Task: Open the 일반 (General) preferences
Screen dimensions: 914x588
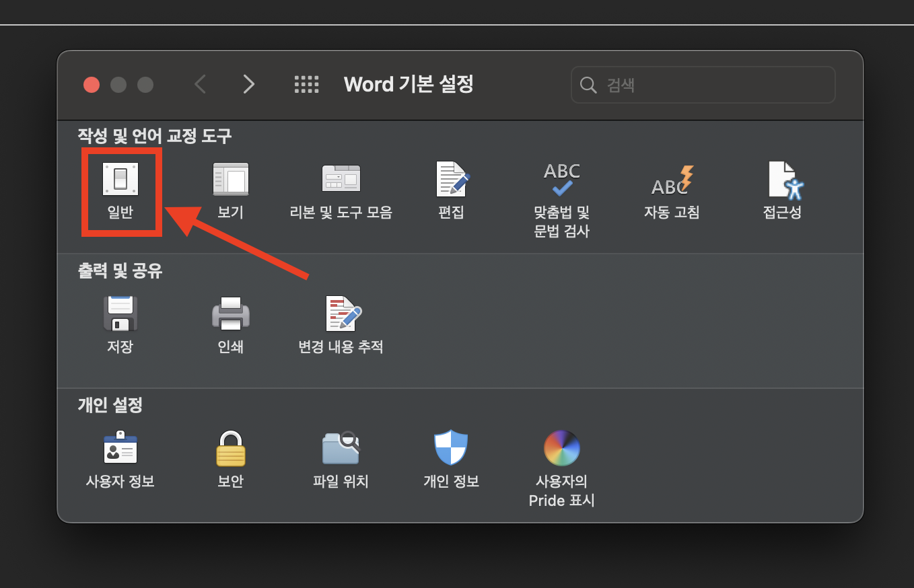Action: coord(120,192)
